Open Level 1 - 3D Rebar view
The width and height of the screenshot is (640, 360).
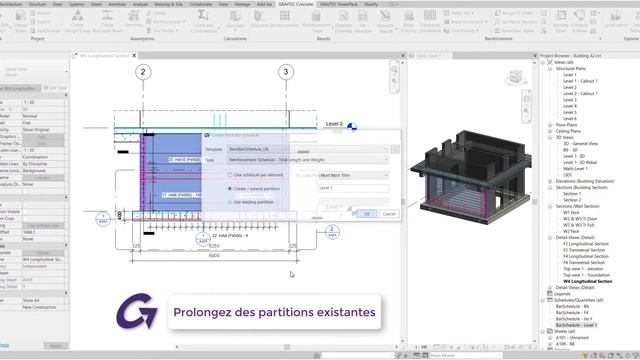(580, 162)
